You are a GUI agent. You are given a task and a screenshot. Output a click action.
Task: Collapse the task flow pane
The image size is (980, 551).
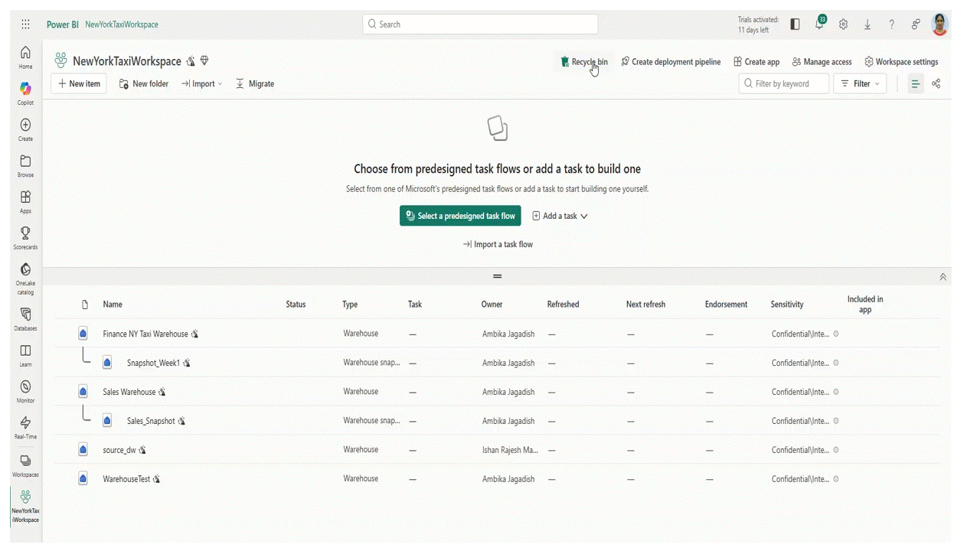[x=942, y=277]
